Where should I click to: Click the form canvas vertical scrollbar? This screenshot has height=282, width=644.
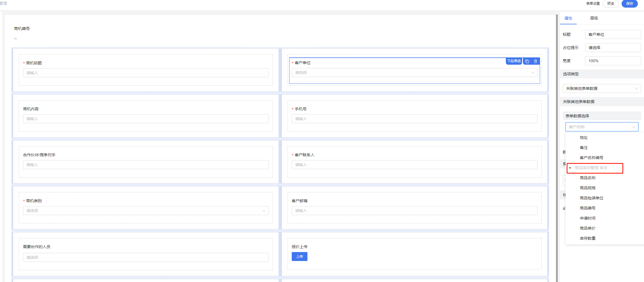pyautogui.click(x=557, y=148)
